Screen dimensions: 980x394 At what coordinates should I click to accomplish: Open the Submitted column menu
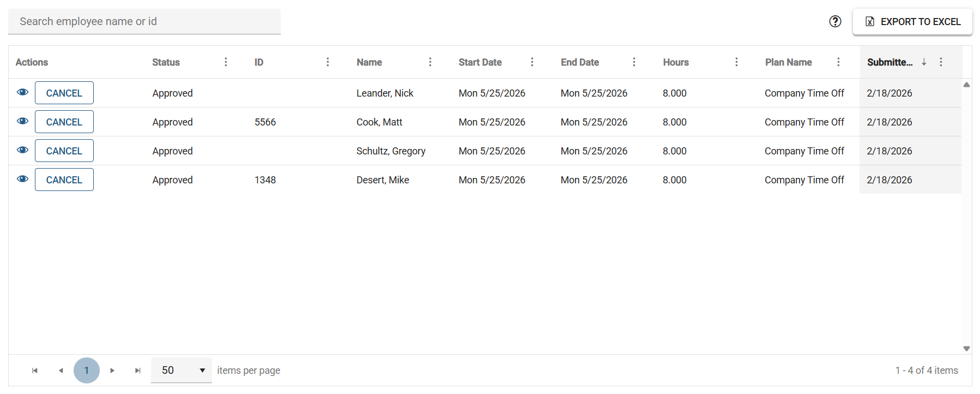point(941,62)
